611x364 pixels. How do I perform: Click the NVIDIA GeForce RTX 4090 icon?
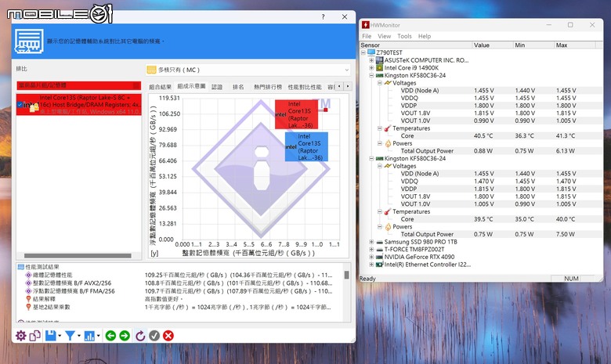[380, 257]
